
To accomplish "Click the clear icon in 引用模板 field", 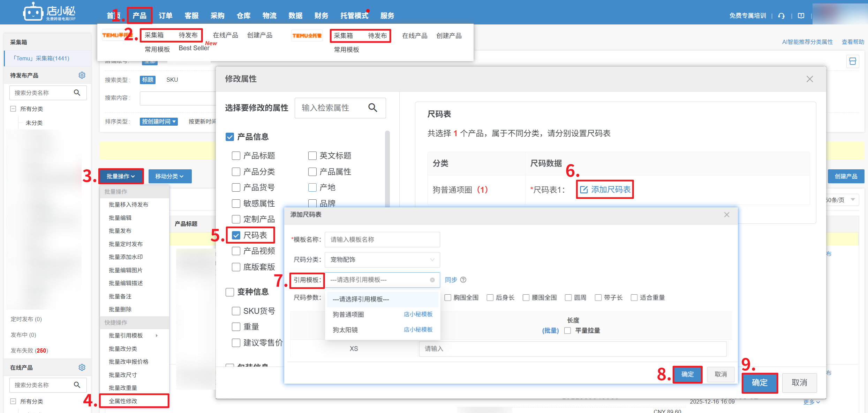I will (x=432, y=280).
